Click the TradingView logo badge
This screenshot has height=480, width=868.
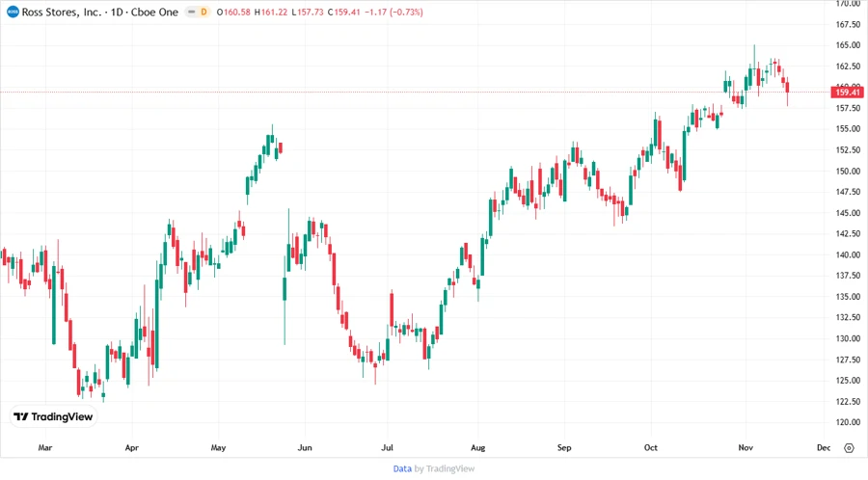[x=52, y=416]
